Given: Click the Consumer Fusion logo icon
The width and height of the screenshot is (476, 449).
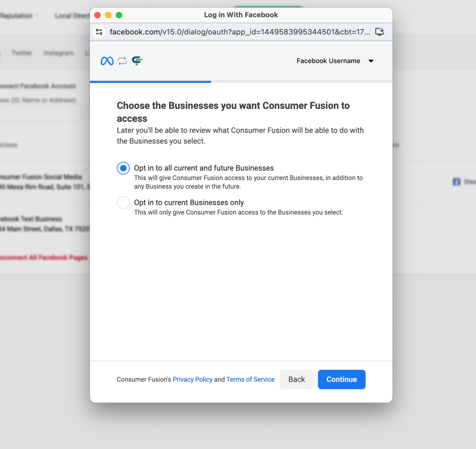Looking at the screenshot, I should 137,61.
